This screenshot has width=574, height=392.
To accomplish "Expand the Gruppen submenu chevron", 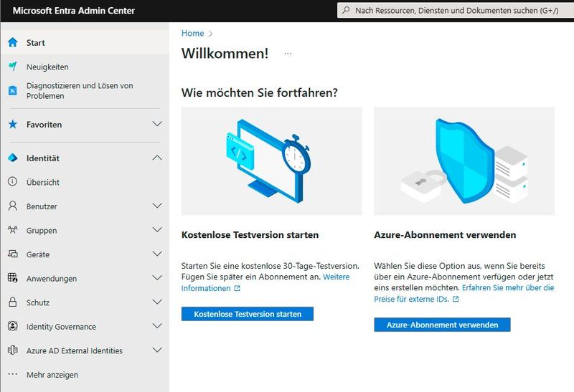I will [x=157, y=229].
